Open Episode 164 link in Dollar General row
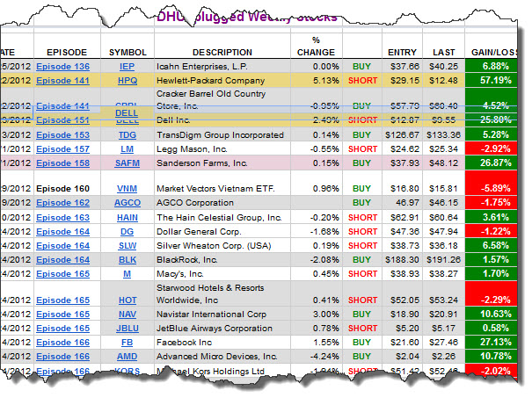532x405 pixels. pyautogui.click(x=62, y=232)
